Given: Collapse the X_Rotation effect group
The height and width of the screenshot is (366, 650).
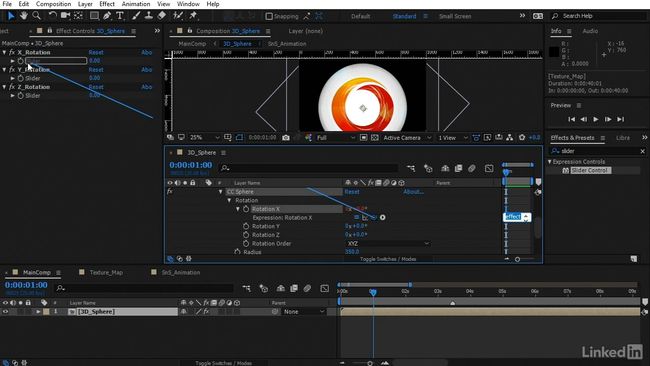Looking at the screenshot, I should click(5, 53).
